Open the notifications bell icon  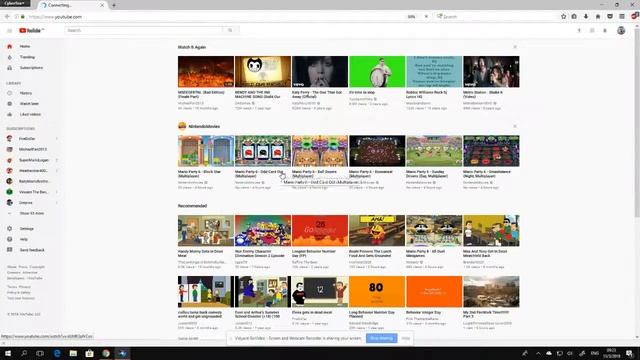click(x=605, y=31)
